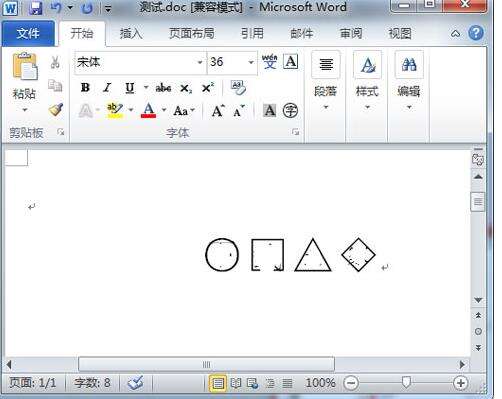Toggle Italic formatting

(107, 88)
